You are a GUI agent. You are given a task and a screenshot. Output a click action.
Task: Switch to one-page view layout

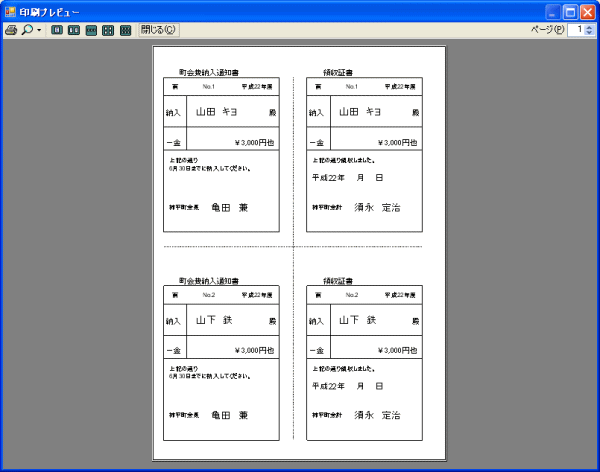point(57,30)
